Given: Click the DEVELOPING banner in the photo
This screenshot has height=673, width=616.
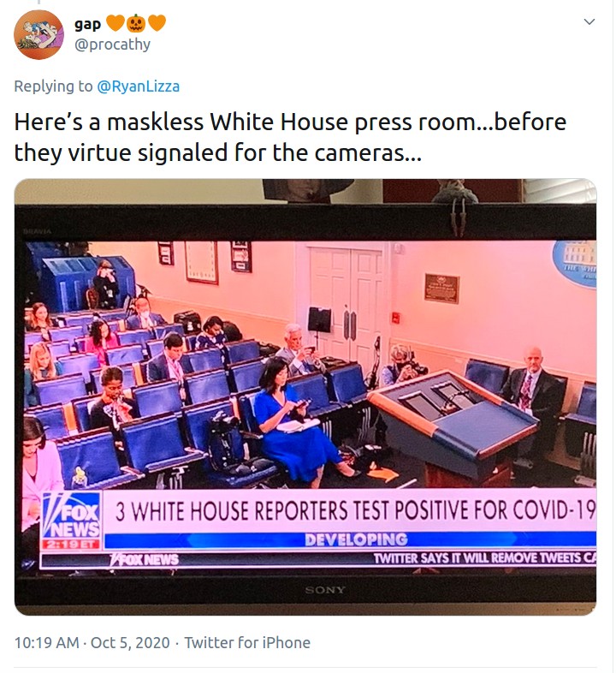Looking at the screenshot, I should pos(356,539).
